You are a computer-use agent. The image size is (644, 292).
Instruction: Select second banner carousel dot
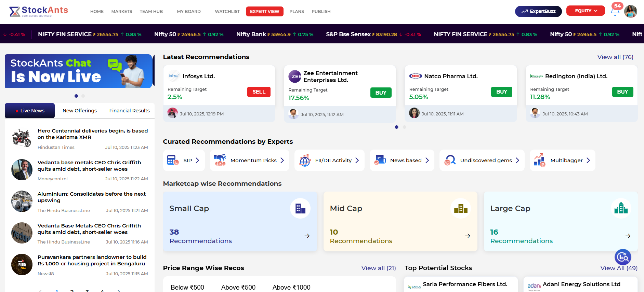pos(83,96)
